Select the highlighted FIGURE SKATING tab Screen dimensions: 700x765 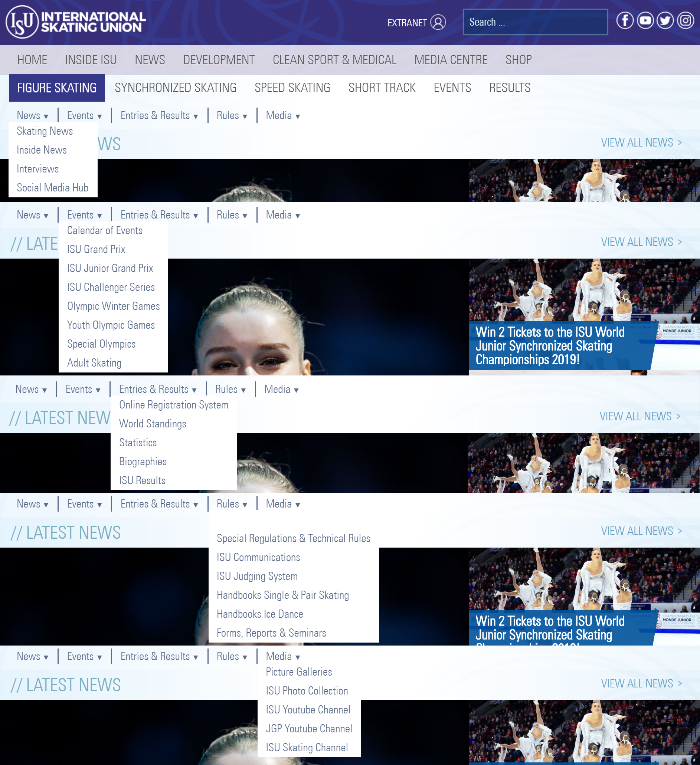point(57,88)
